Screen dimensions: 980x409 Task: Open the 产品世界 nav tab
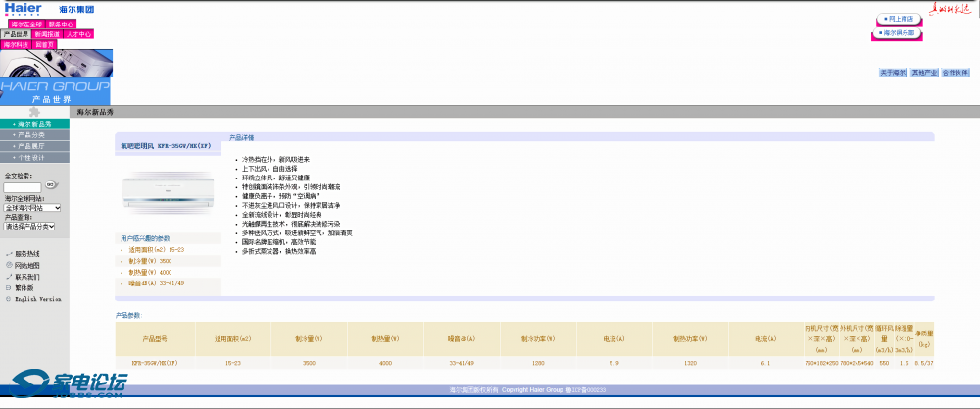click(x=16, y=33)
